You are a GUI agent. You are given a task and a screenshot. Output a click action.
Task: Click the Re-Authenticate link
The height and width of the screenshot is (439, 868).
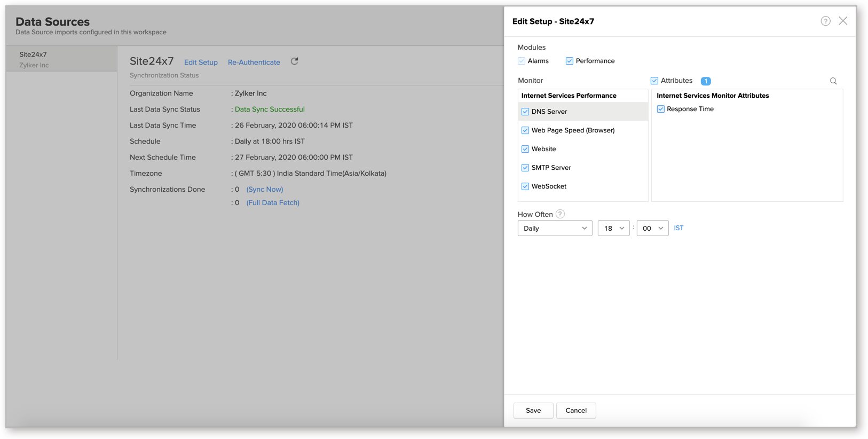(254, 62)
